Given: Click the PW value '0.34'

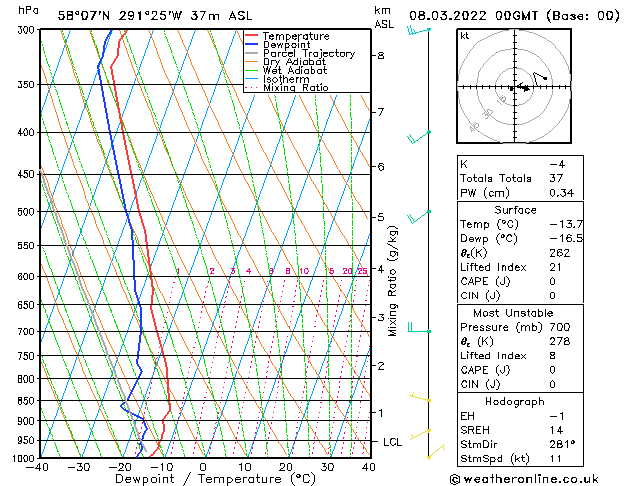Looking at the screenshot, I should (x=562, y=193).
